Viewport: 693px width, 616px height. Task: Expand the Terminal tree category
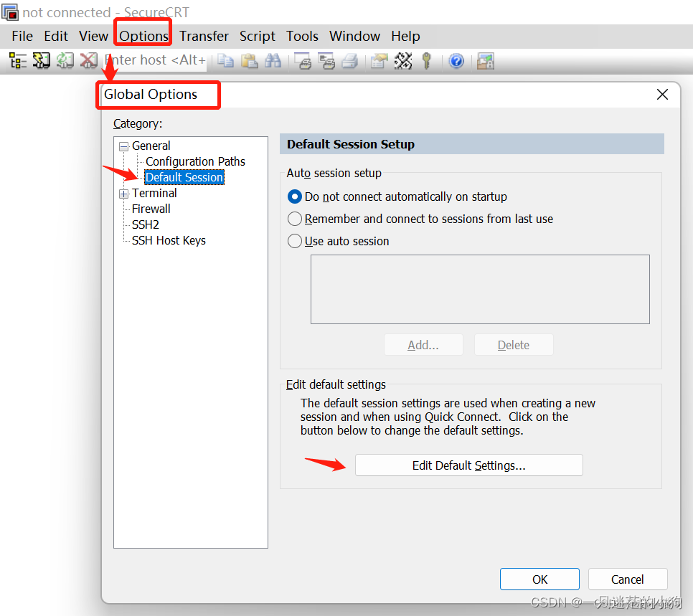[x=123, y=194]
